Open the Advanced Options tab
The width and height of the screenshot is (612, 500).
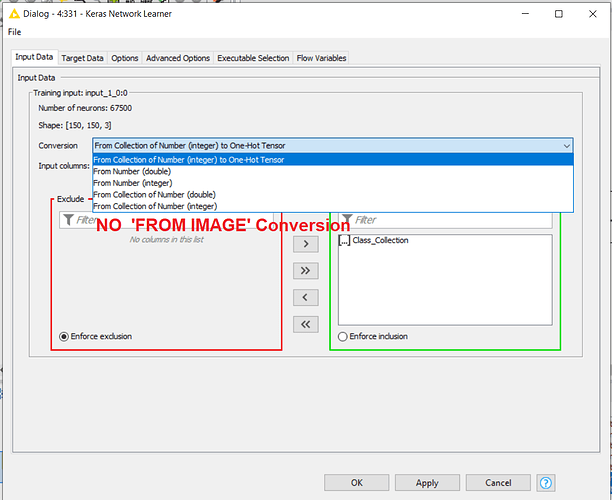178,58
